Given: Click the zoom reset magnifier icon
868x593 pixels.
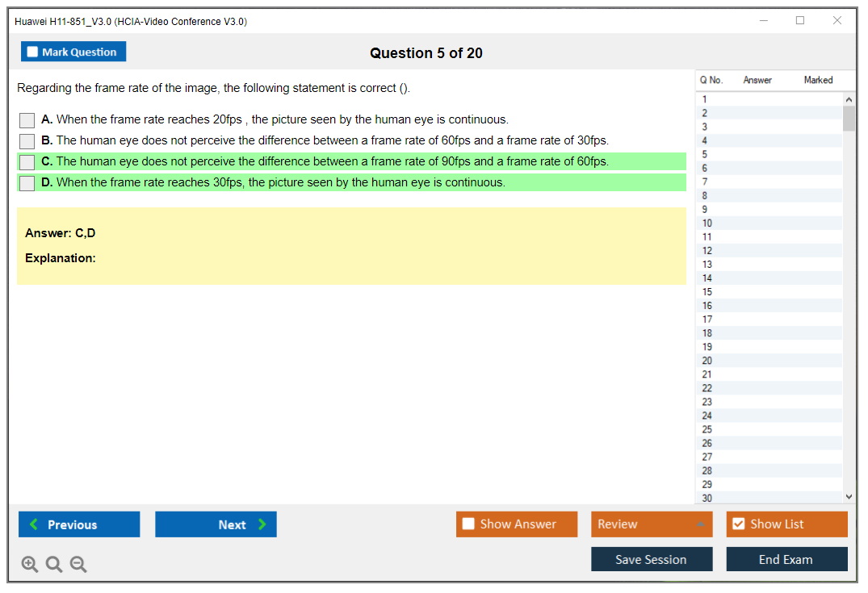Looking at the screenshot, I should tap(54, 565).
